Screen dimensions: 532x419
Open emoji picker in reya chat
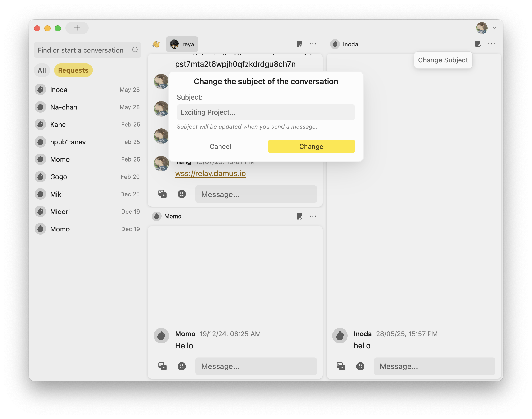(181, 194)
